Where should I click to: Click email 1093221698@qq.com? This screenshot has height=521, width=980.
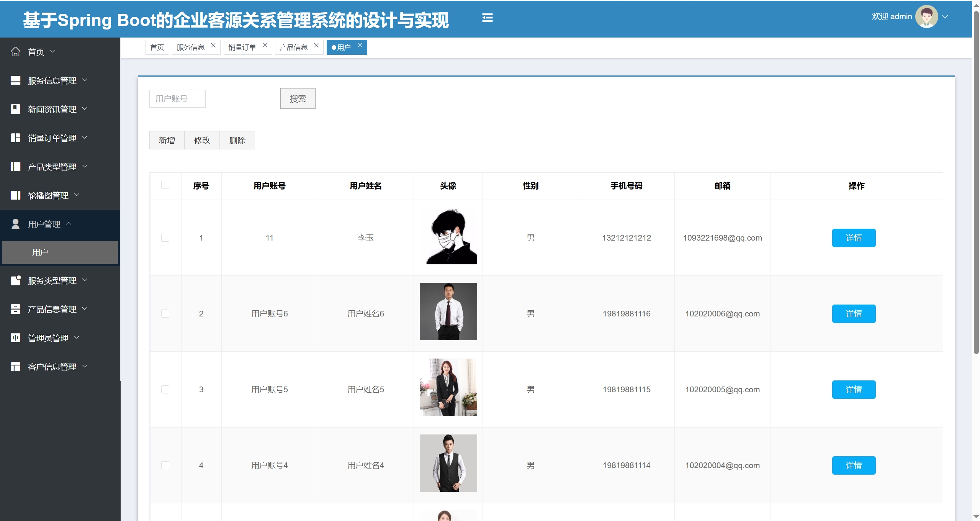[723, 238]
